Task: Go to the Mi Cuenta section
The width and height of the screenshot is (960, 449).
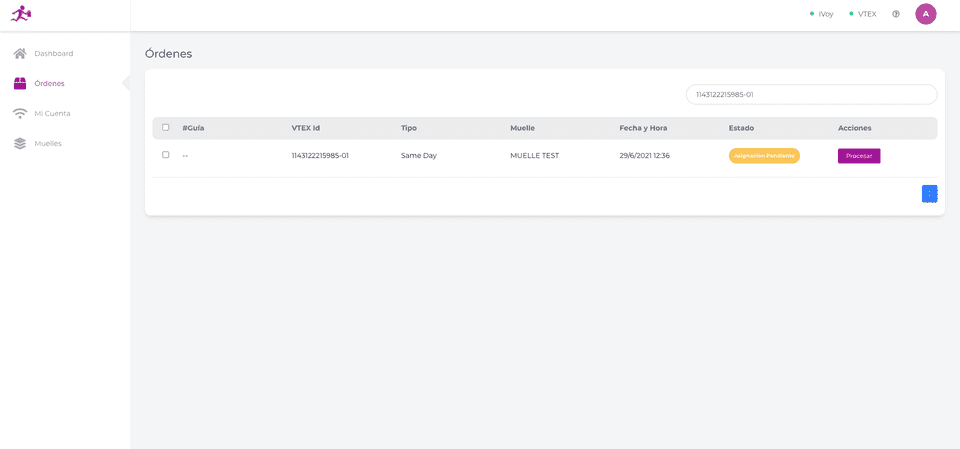Action: [x=52, y=113]
